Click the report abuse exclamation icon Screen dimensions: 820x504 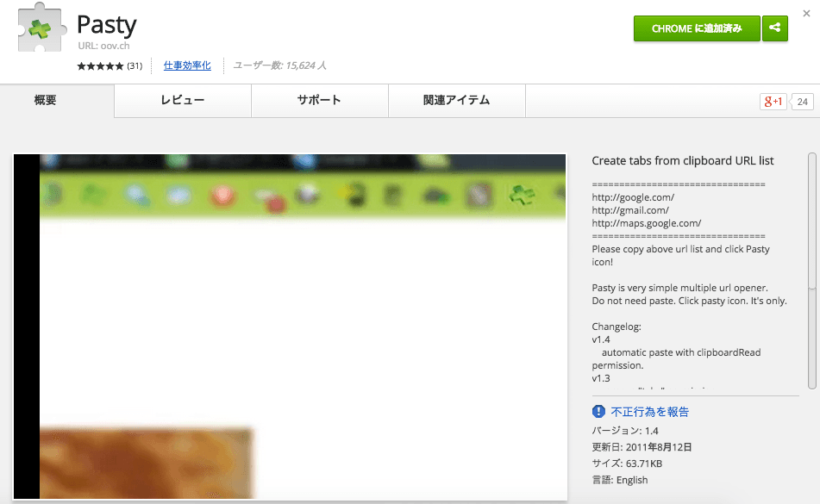tap(598, 412)
